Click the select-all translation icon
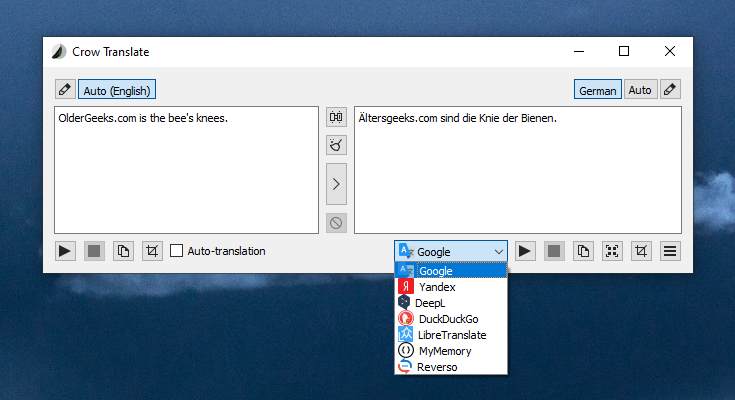735x400 pixels. (612, 251)
